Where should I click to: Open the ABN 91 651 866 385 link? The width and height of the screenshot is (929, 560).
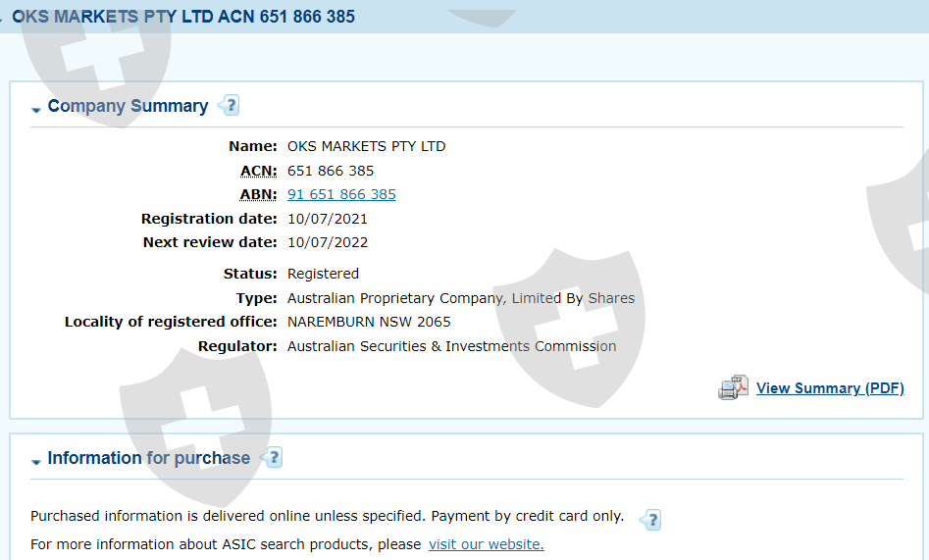(x=341, y=194)
